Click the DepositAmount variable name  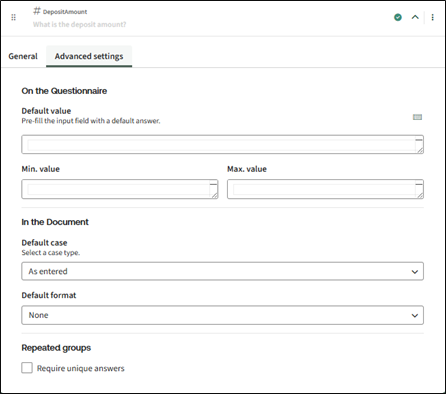[x=65, y=12]
